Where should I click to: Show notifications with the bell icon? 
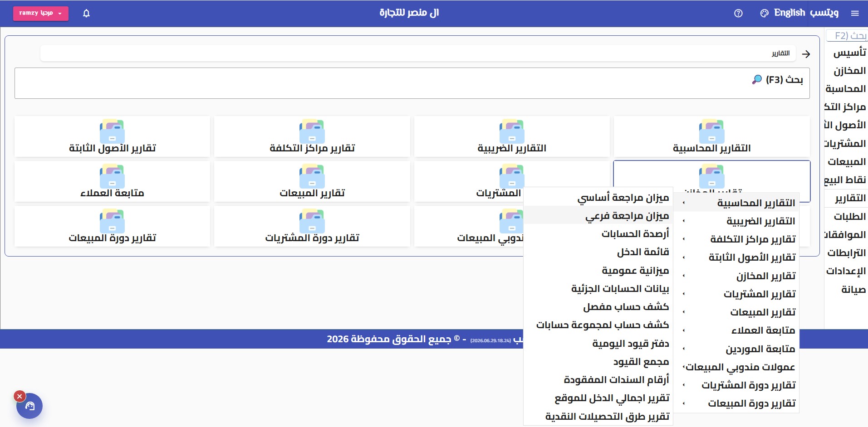pyautogui.click(x=86, y=13)
